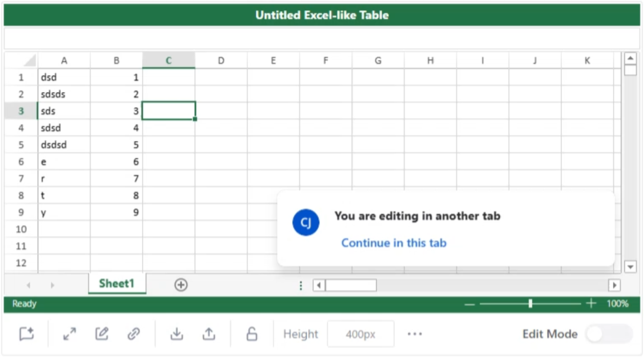Viewport: 644px width, 357px height.
Task: Download the table with the download icon
Action: 177,334
